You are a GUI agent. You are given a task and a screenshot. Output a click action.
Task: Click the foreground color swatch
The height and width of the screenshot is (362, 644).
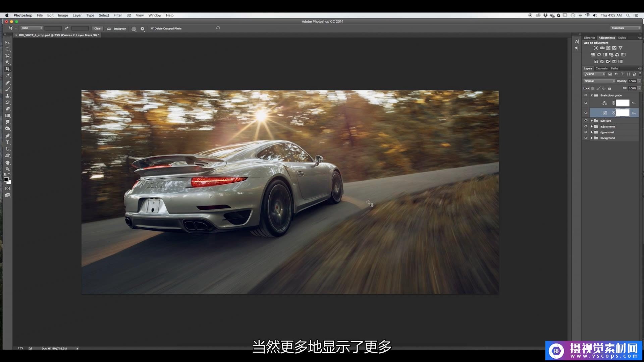(6, 180)
